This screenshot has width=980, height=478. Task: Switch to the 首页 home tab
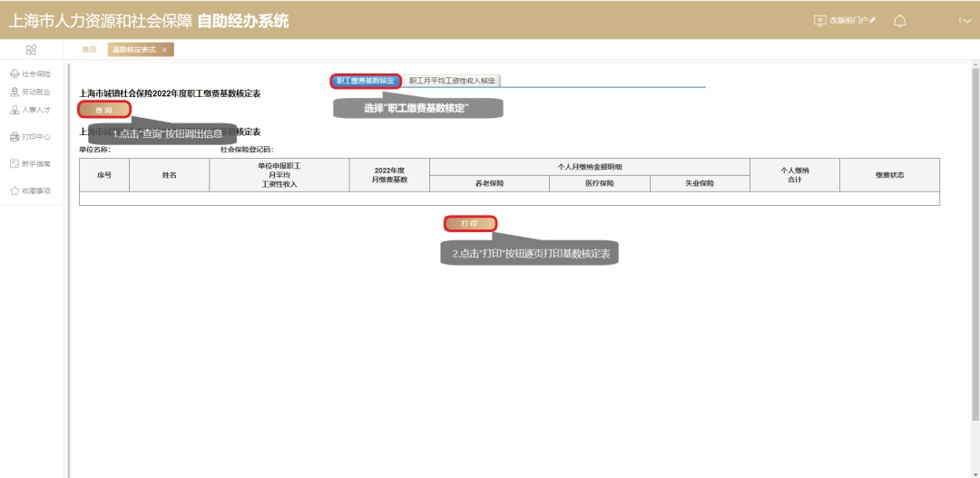point(89,50)
